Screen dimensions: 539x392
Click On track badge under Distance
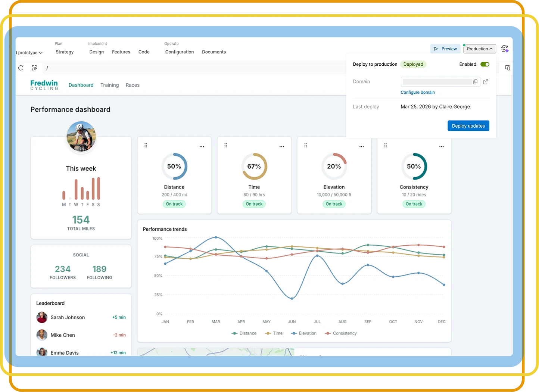click(174, 204)
